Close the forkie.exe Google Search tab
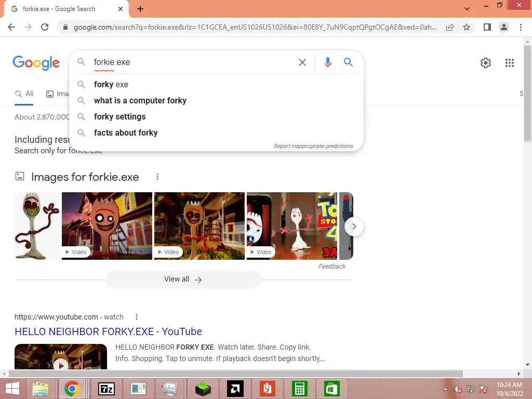 (x=121, y=9)
